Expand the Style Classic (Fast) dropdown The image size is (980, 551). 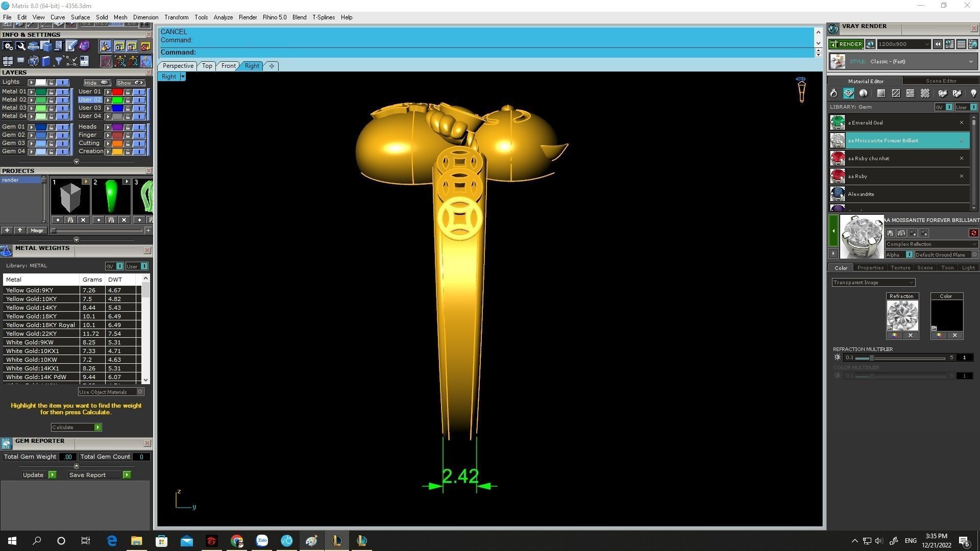click(x=970, y=62)
